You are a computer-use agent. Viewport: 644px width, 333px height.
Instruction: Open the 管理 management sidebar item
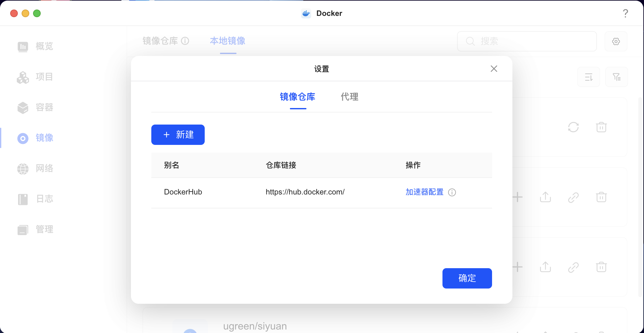pos(35,229)
